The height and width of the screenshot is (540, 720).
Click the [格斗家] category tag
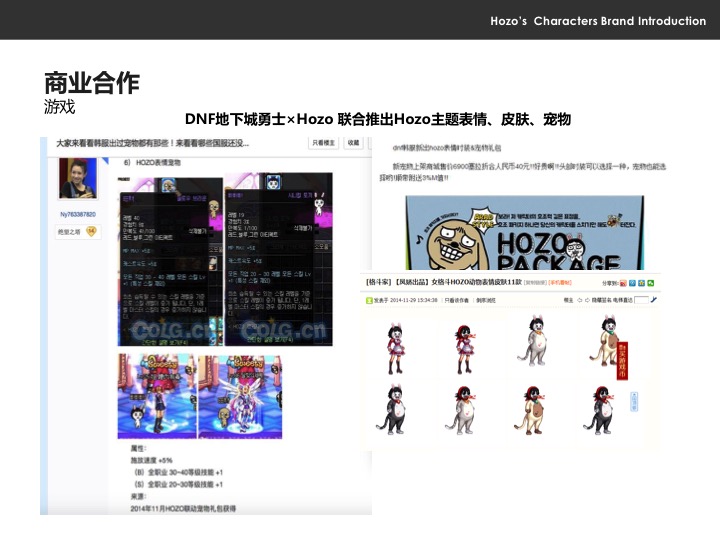[x=378, y=282]
